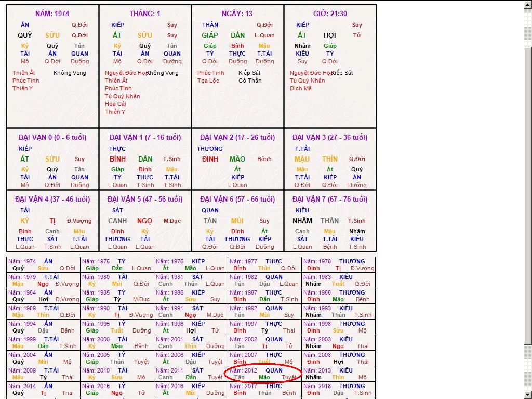
Task: Click the Hoa Cái star label
Action: pos(115,104)
